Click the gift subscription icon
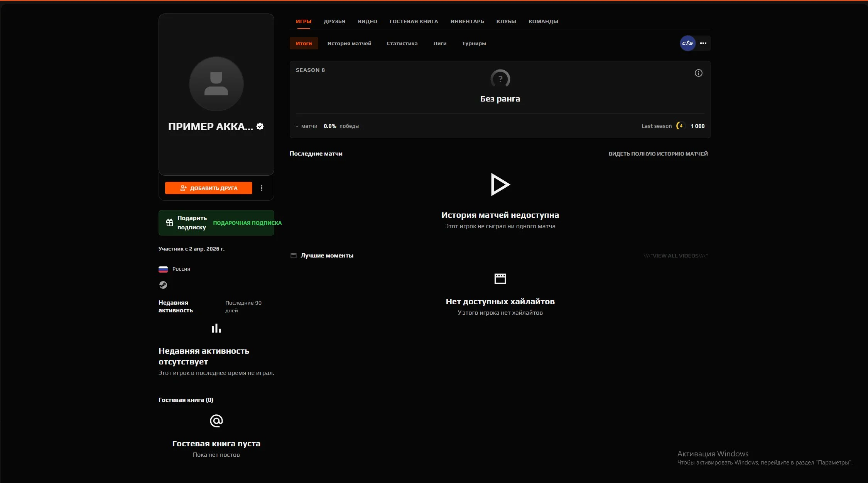Screen dimensions: 868x483 click(170, 222)
